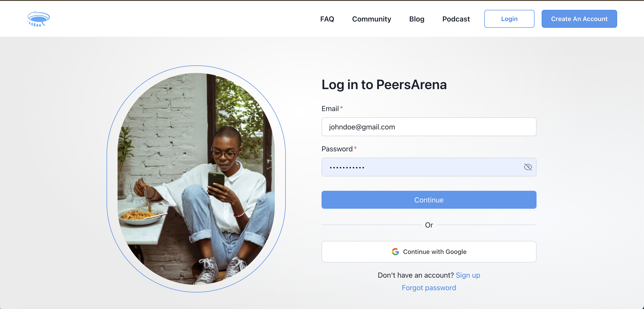The height and width of the screenshot is (309, 644).
Task: Click the Google logo icon
Action: point(395,251)
